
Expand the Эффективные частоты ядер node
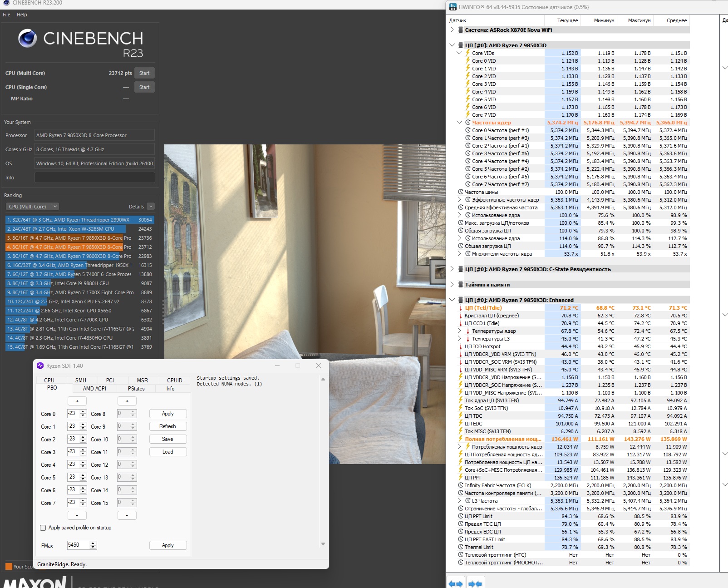[459, 200]
